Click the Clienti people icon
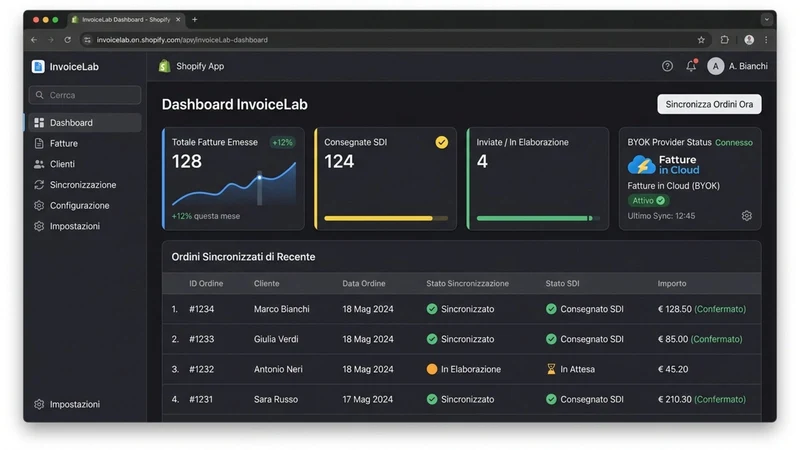Viewport: 800px width, 450px height. point(39,164)
